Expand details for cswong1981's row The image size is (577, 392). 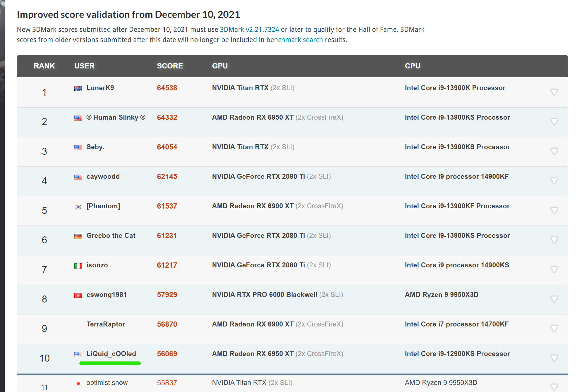point(554,299)
